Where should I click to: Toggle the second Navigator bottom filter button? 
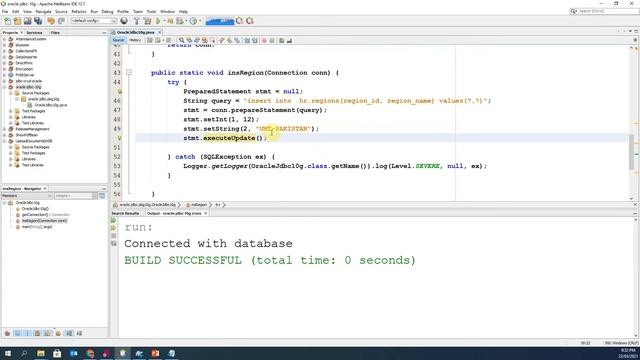pyautogui.click(x=17, y=333)
